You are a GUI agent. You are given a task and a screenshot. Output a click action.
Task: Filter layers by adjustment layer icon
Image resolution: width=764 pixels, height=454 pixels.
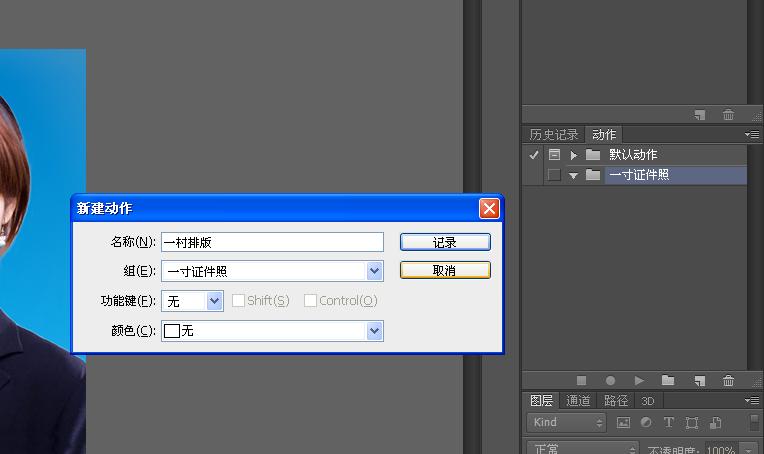coord(646,422)
